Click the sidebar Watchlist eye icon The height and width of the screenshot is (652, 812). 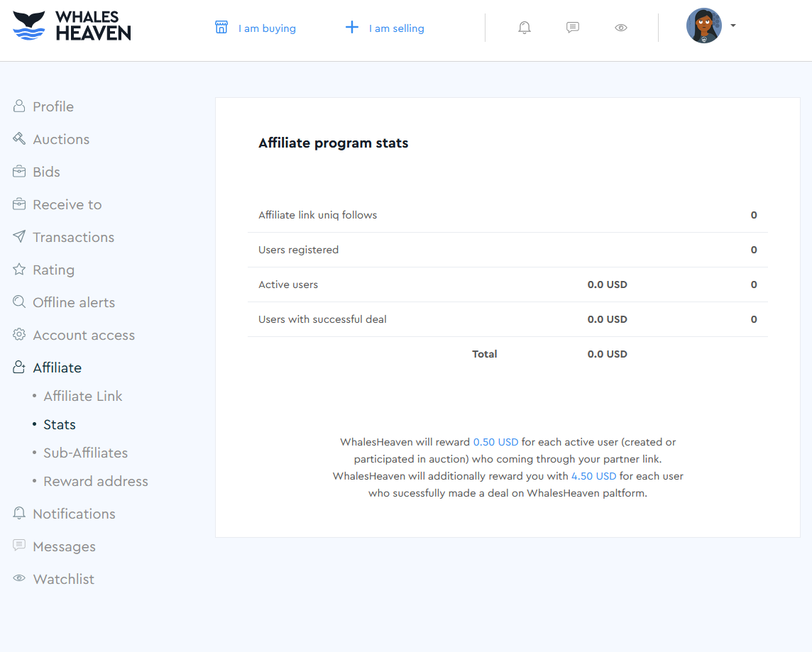(19, 578)
